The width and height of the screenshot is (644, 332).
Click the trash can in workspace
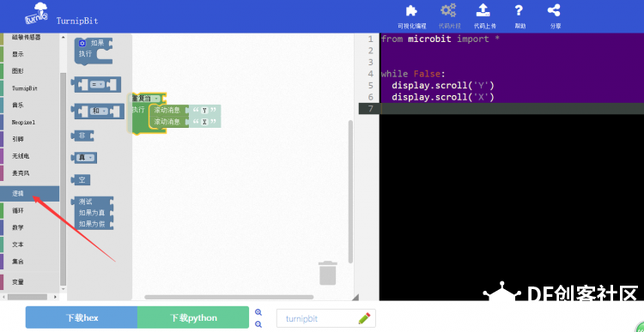[x=328, y=273]
